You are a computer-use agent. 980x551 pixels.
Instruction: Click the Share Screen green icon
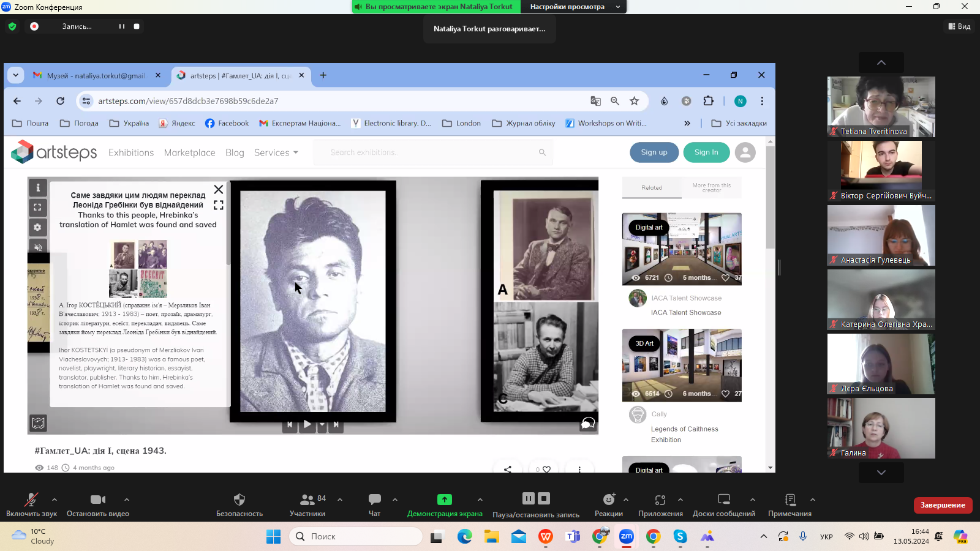pos(444,500)
